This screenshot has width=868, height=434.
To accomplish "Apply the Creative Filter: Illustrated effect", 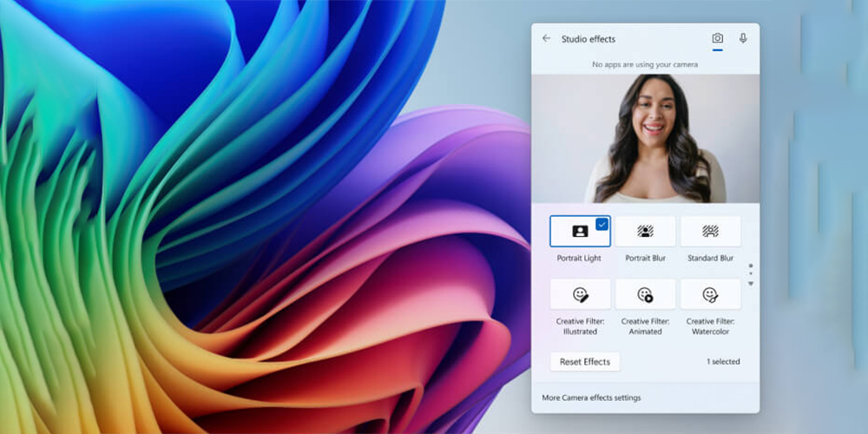I will click(x=580, y=294).
